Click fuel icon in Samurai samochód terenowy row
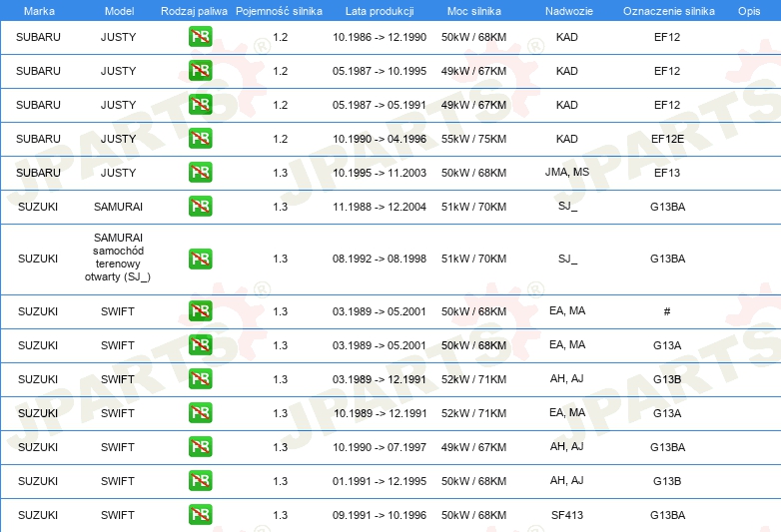 (x=200, y=259)
